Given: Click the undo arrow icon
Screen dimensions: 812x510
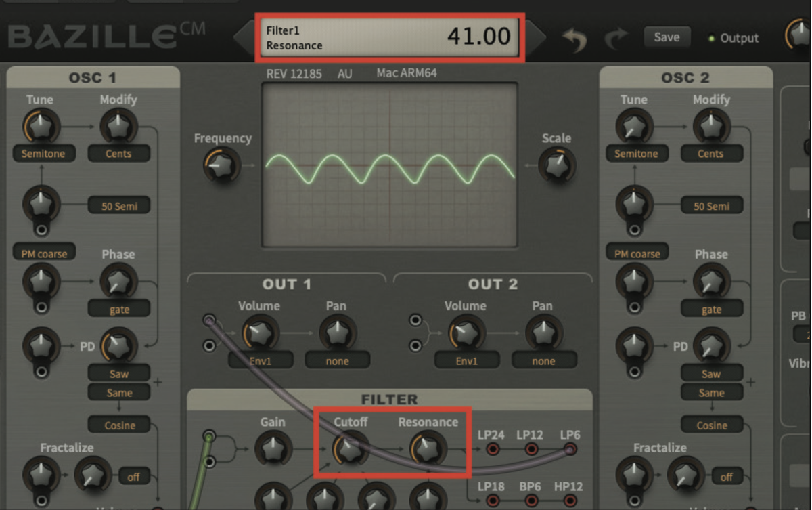Looking at the screenshot, I should point(574,39).
